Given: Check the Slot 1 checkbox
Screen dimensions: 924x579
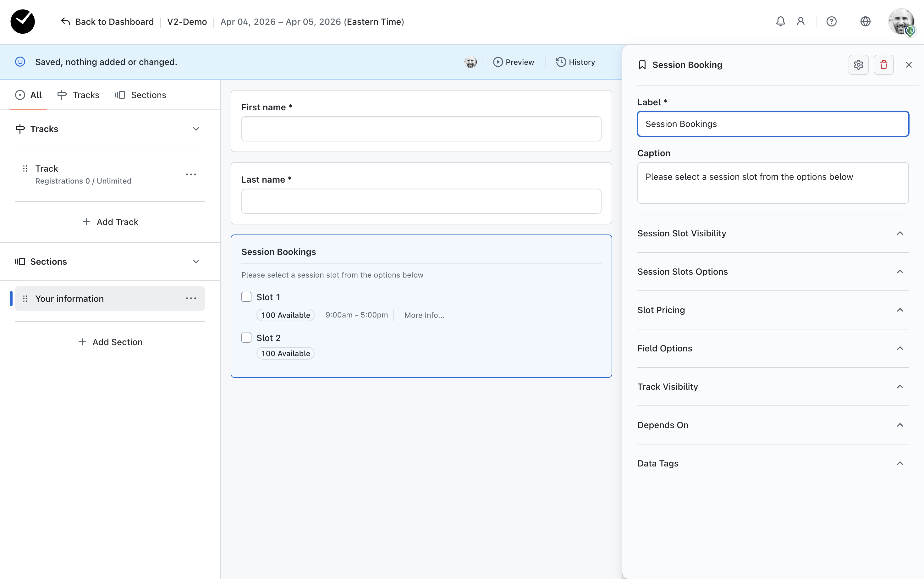Looking at the screenshot, I should (246, 297).
